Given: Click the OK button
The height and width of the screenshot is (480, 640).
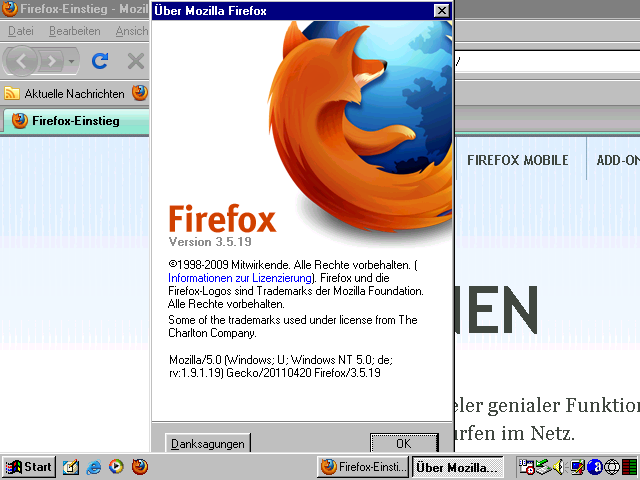Looking at the screenshot, I should [404, 443].
